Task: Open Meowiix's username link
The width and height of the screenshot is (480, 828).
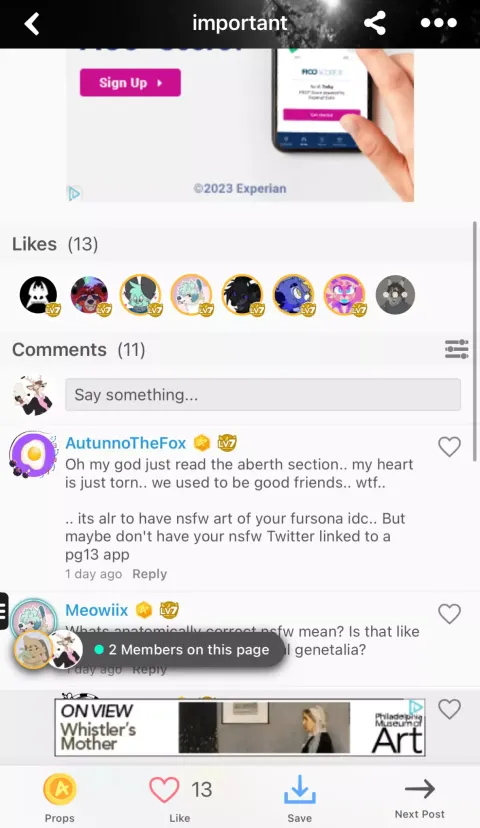Action: 97,610
